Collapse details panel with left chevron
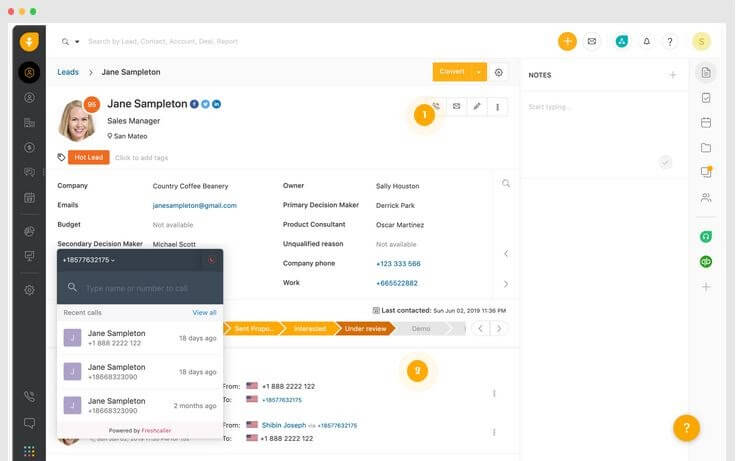This screenshot has width=739, height=461. 506,254
